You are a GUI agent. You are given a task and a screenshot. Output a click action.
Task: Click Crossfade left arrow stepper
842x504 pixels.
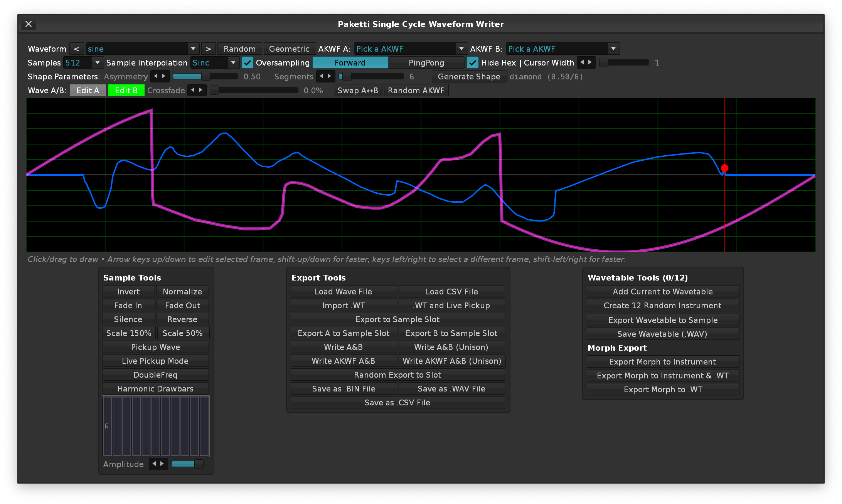click(193, 90)
